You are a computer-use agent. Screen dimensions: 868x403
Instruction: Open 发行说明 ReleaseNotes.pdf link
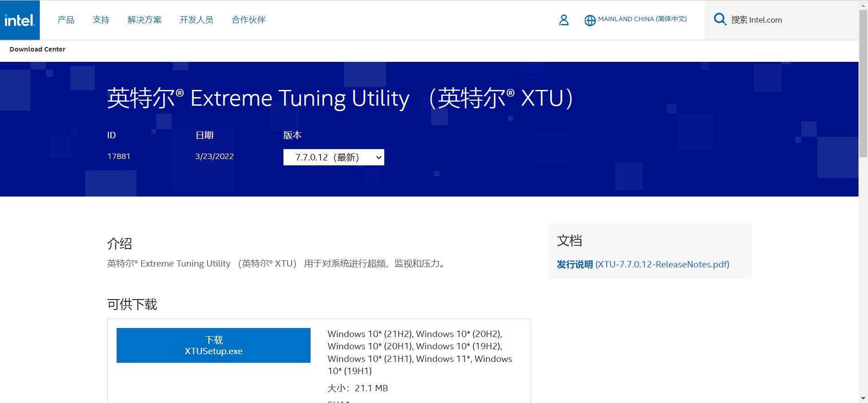(643, 264)
